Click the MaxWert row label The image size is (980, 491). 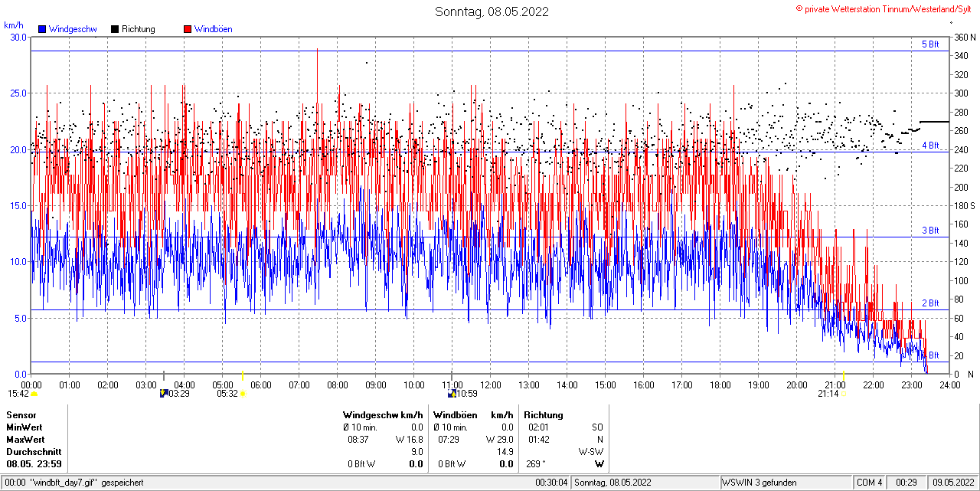(25, 440)
